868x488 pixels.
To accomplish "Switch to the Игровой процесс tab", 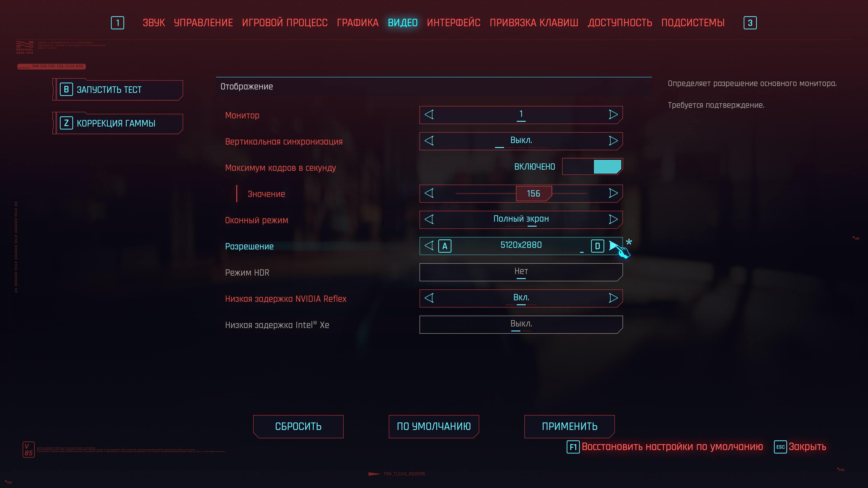I will pos(285,23).
